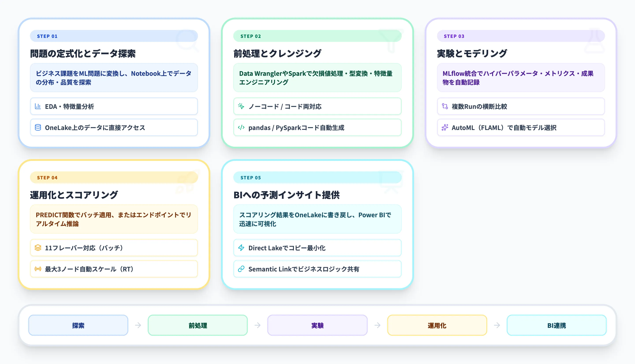This screenshot has height=364, width=635.
Task: Click the pandas/PySpark code generation icon
Action: tap(241, 128)
